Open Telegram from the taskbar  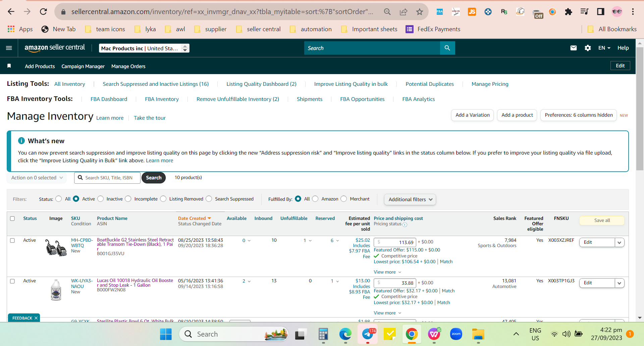coord(368,334)
